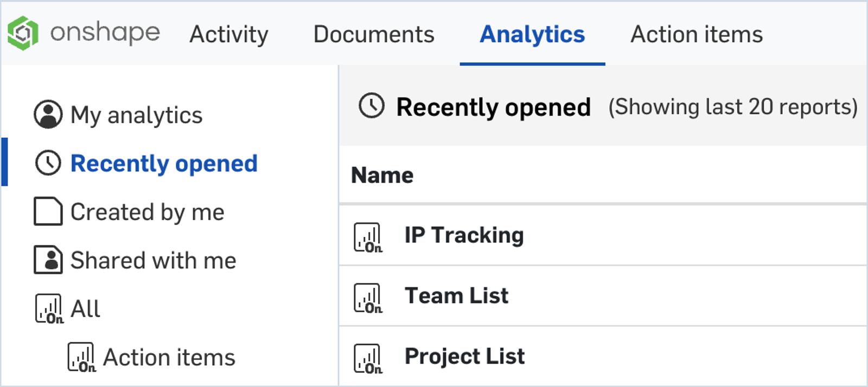The width and height of the screenshot is (868, 387).
Task: Open the Team List report
Action: (x=456, y=296)
